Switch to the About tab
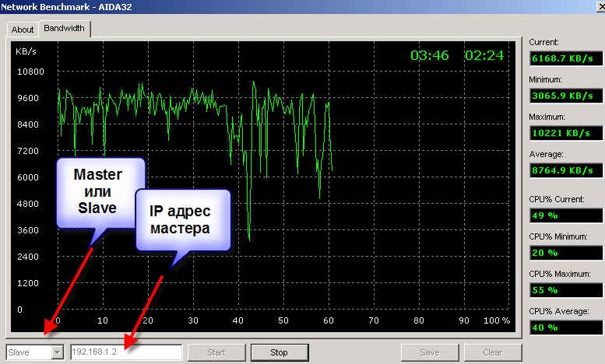Image resolution: width=605 pixels, height=364 pixels. tap(23, 30)
